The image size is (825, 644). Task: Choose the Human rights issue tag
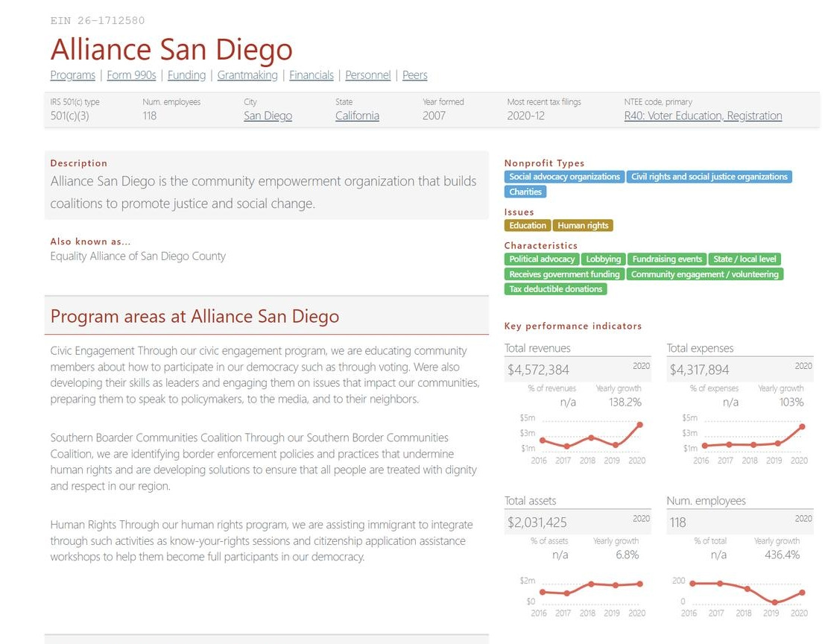(x=583, y=225)
